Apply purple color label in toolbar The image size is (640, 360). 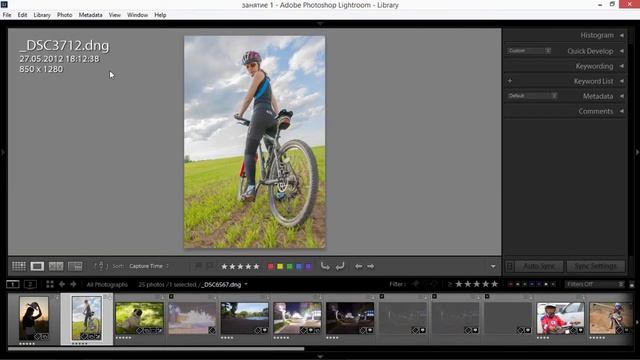[309, 267]
